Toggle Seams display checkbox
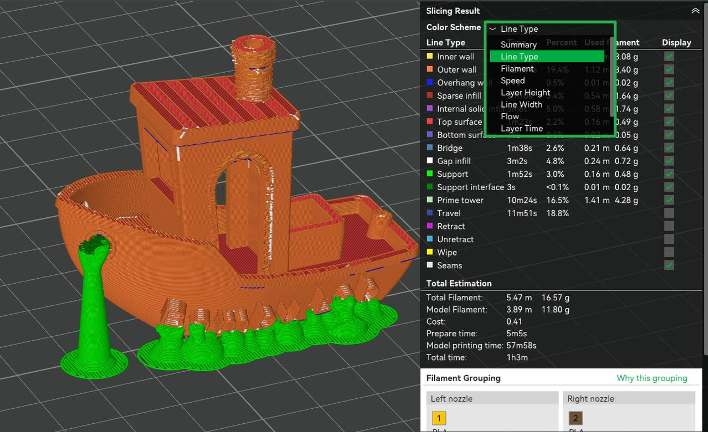 (669, 265)
